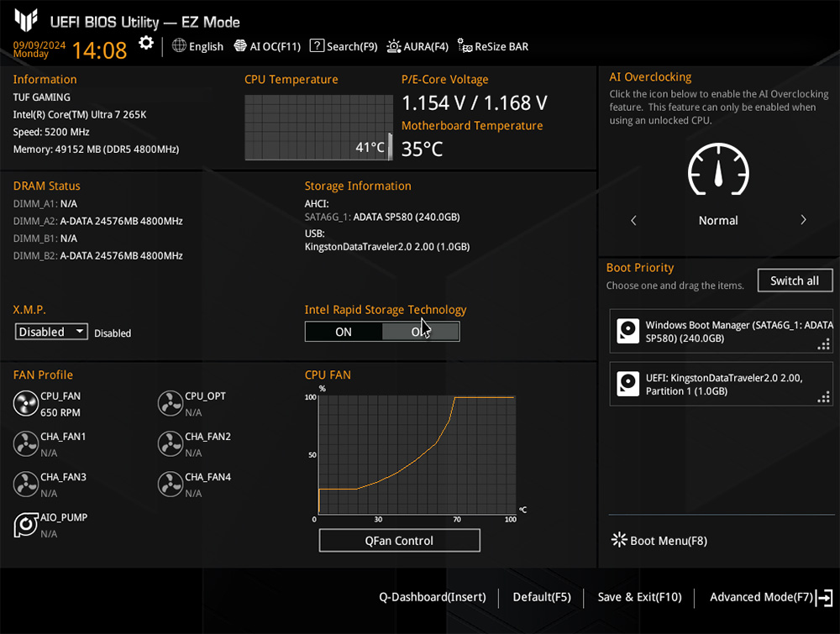Open Search(F9)
This screenshot has width=840, height=634.
[x=344, y=46]
